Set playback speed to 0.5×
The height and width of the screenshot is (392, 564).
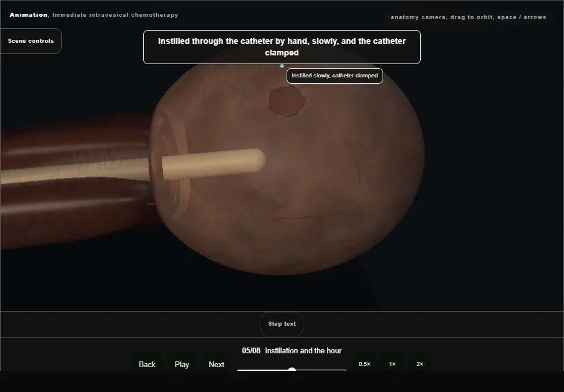[x=364, y=364]
